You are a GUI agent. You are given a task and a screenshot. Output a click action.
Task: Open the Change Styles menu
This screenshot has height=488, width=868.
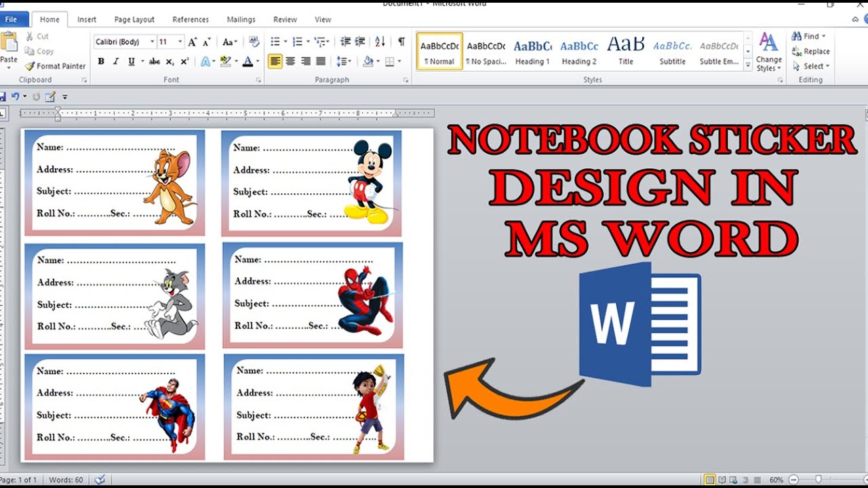(769, 52)
